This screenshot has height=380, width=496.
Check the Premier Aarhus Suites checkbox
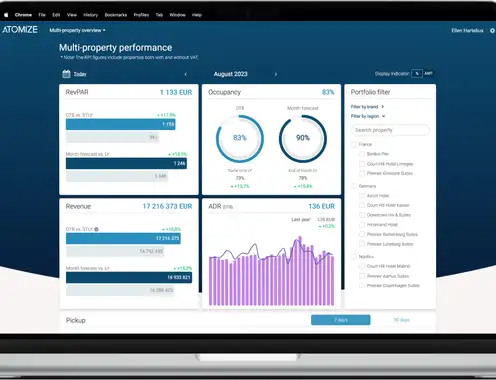coord(362,276)
